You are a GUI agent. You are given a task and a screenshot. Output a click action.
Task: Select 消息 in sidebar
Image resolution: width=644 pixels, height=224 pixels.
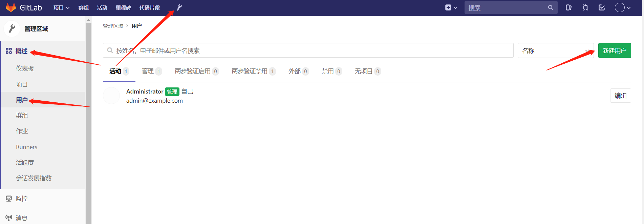[21, 218]
